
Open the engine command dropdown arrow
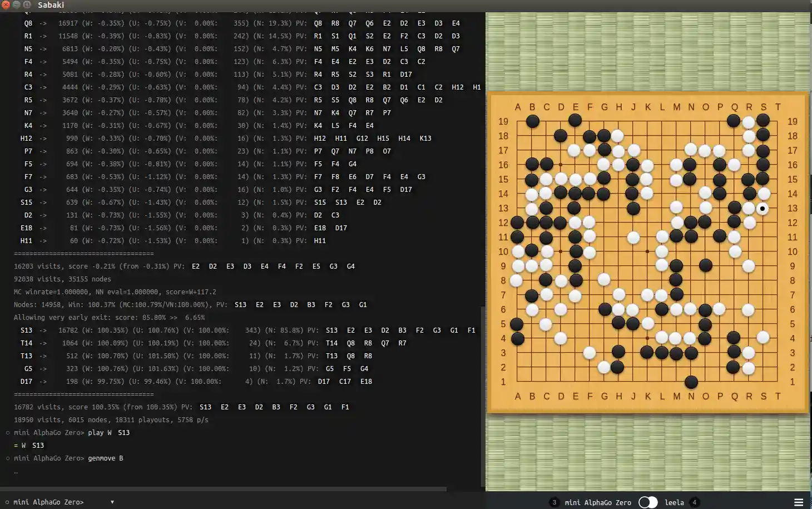112,502
